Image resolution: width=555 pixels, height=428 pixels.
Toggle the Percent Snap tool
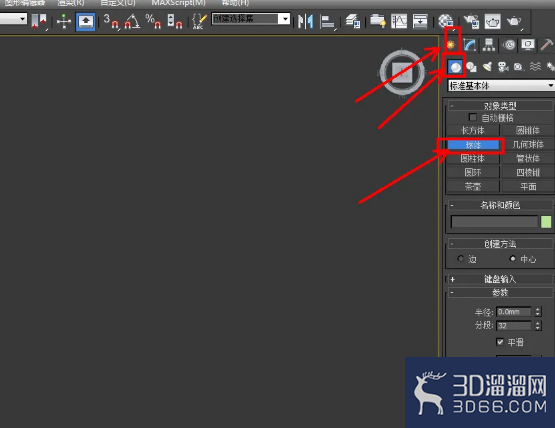pos(153,21)
